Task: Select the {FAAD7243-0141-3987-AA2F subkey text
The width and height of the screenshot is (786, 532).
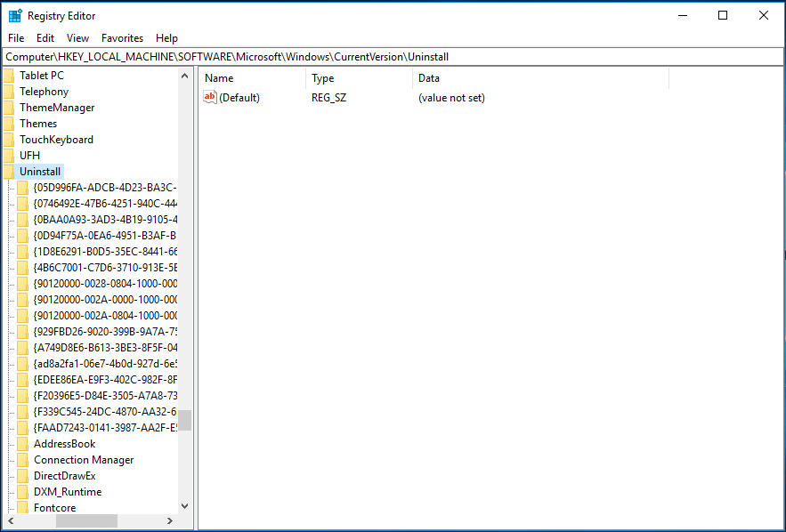Action: coord(105,428)
